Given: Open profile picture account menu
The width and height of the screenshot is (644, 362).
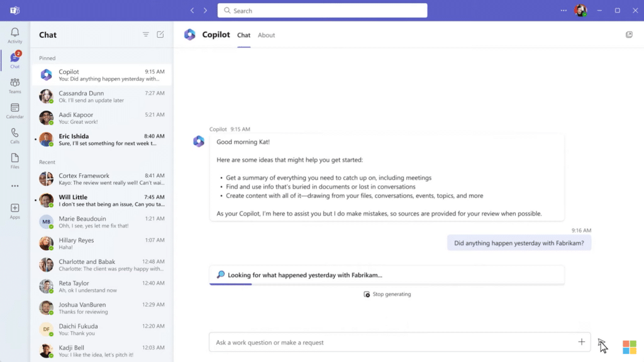Looking at the screenshot, I should click(580, 10).
